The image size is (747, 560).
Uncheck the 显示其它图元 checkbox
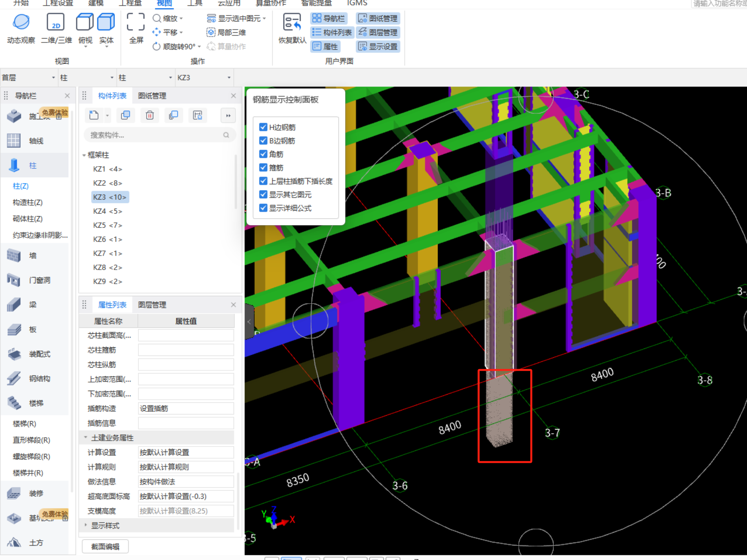pyautogui.click(x=263, y=194)
